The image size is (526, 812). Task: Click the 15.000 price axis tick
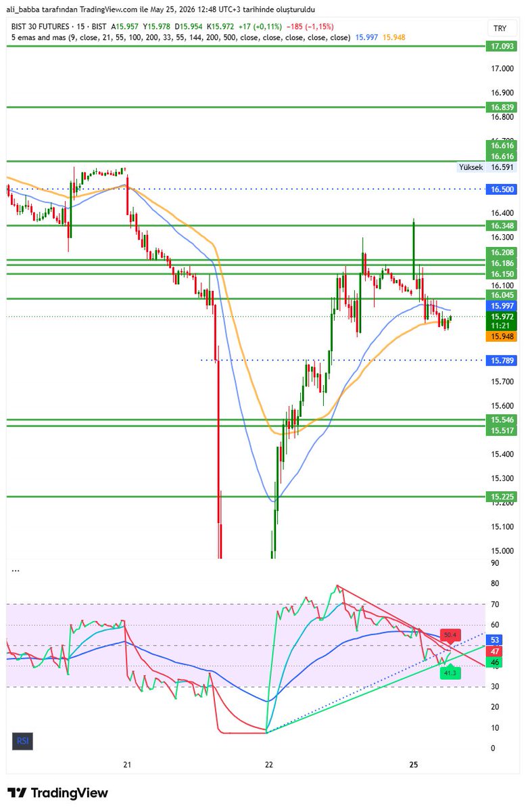[501, 550]
